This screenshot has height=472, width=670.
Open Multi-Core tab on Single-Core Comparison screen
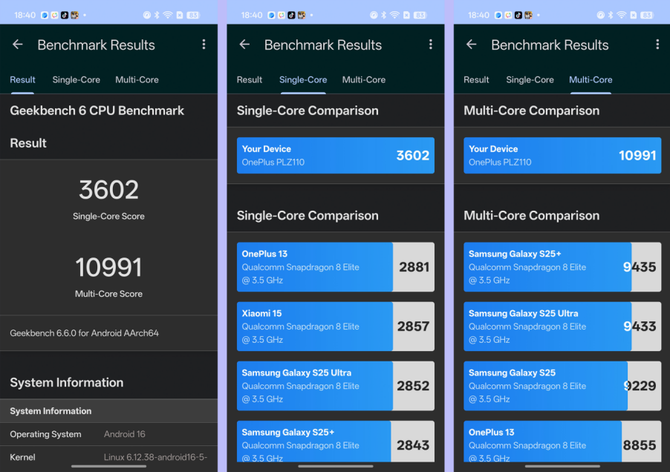tap(364, 80)
